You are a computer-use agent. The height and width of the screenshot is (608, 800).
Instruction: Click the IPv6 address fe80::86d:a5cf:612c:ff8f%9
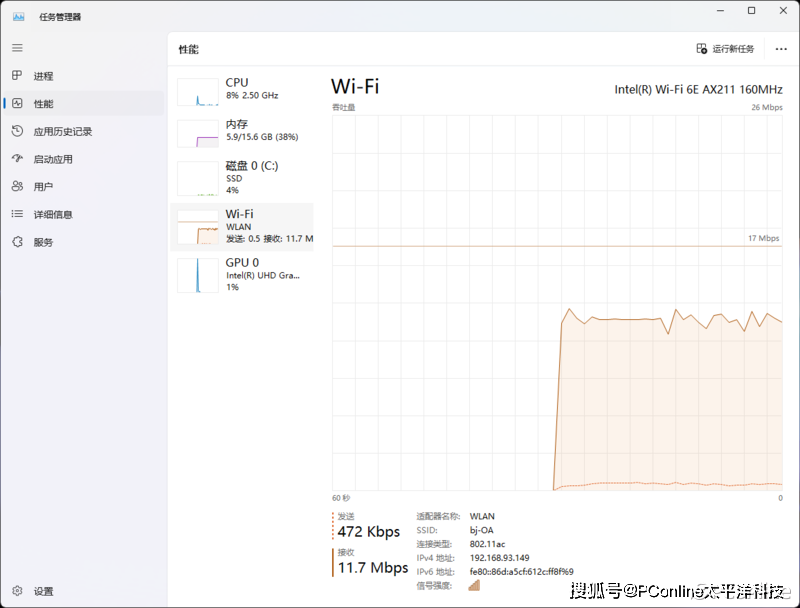pos(521,571)
